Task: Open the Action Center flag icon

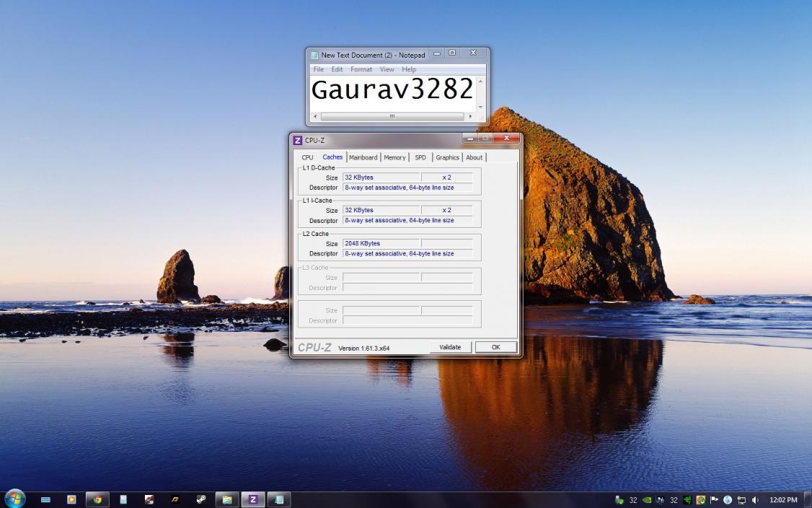Action: (x=714, y=500)
